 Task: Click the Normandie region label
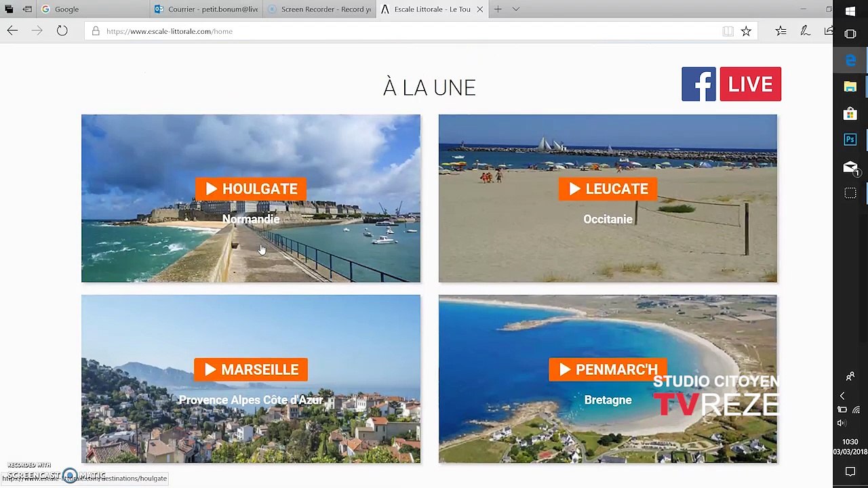tap(251, 219)
